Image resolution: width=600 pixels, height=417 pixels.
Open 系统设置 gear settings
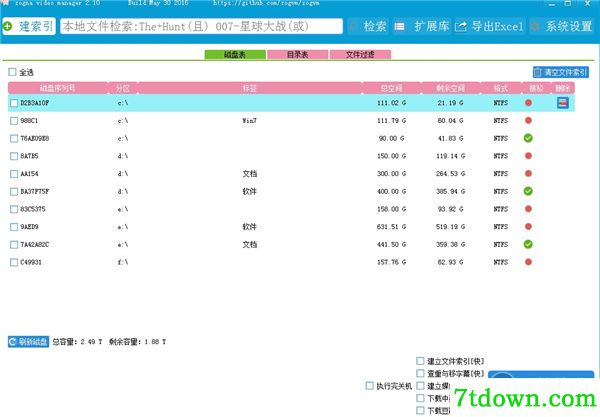click(x=535, y=26)
